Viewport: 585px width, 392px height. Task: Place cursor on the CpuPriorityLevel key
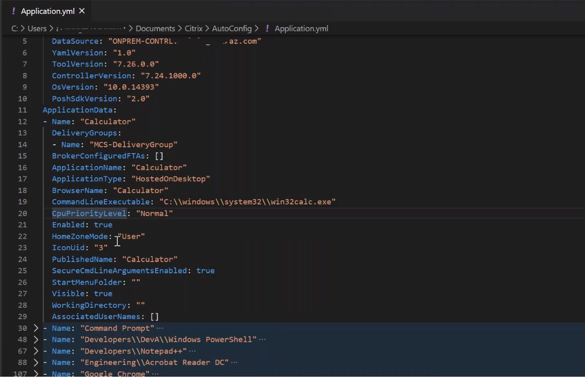coord(89,213)
